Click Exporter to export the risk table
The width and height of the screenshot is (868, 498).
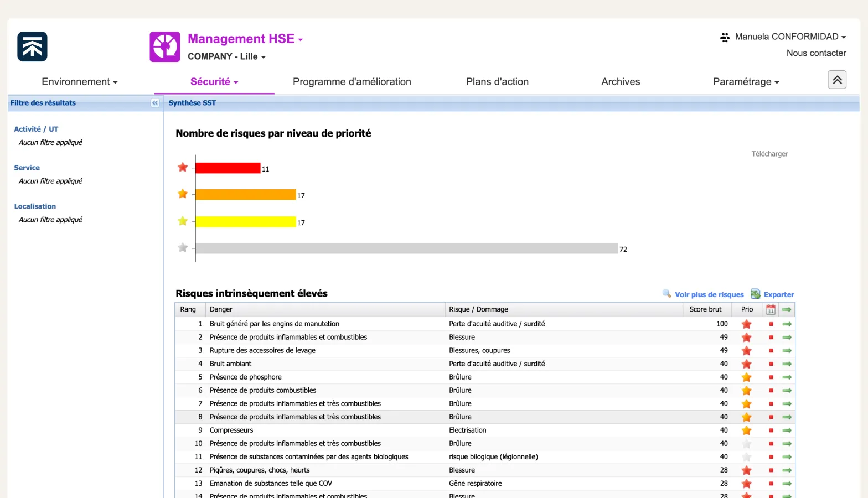778,294
